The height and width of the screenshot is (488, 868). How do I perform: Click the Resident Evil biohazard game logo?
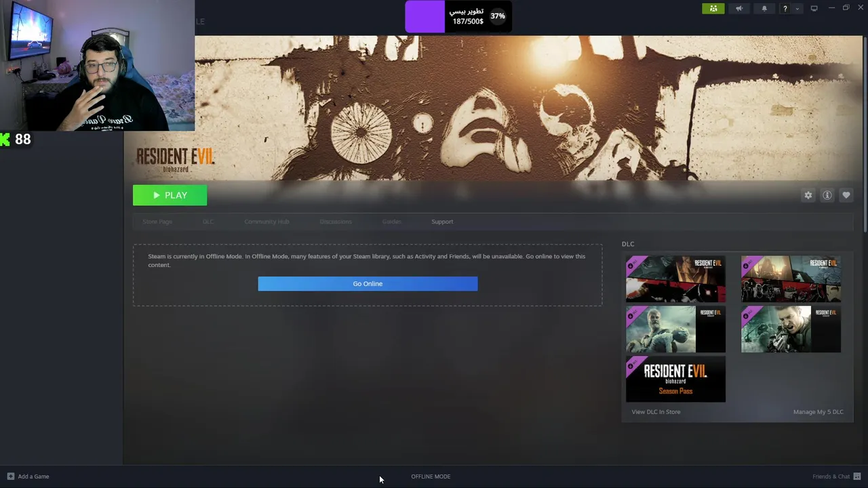pos(175,160)
